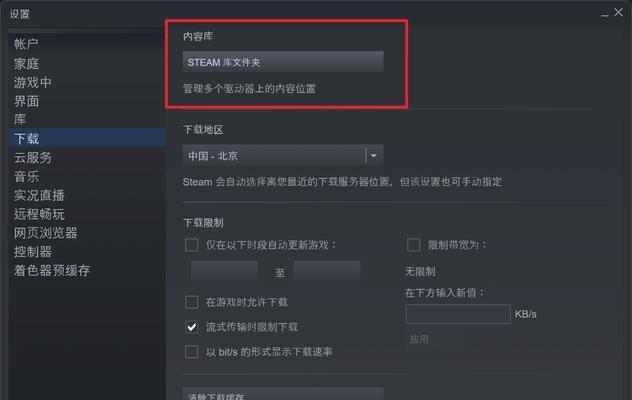The height and width of the screenshot is (400, 632).
Task: Enable 限制带宽为 checkbox
Action: click(x=414, y=245)
